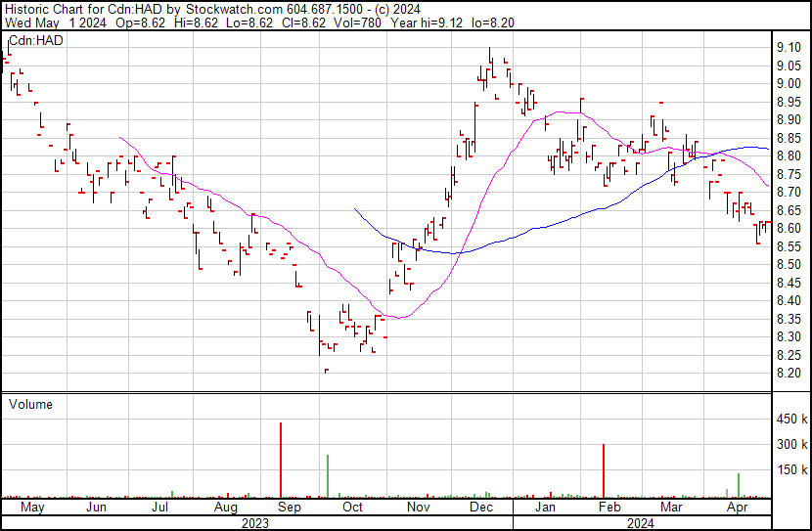Click the Dec month label
The width and height of the screenshot is (812, 531).
(481, 508)
